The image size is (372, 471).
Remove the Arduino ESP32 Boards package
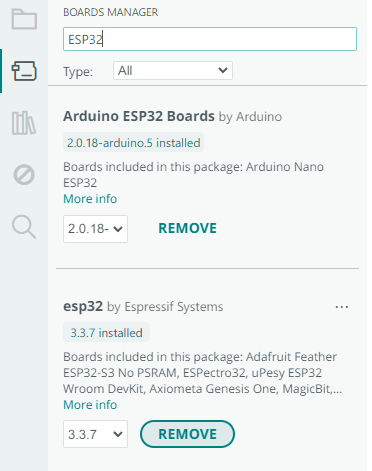click(x=187, y=229)
